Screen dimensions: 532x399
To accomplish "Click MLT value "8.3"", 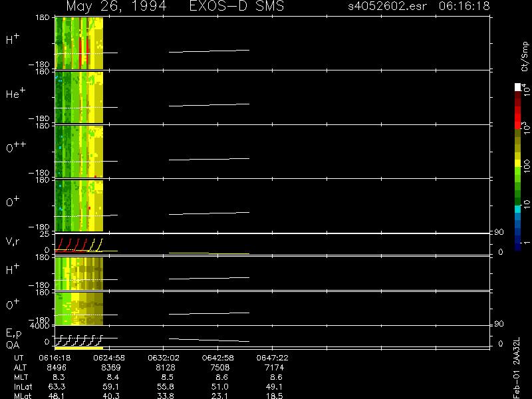I will coord(59,377).
